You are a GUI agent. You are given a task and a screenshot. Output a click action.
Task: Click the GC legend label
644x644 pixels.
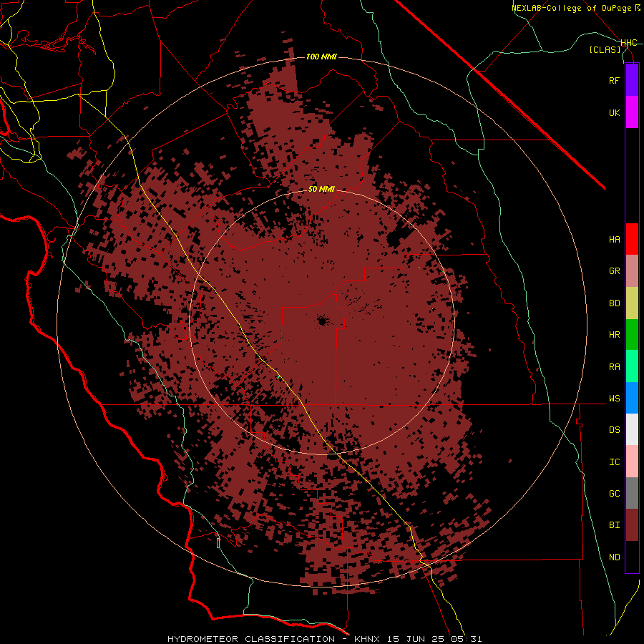pos(614,493)
